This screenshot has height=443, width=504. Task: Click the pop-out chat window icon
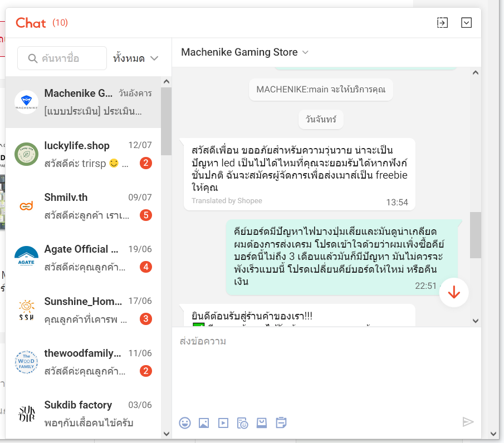(x=442, y=23)
